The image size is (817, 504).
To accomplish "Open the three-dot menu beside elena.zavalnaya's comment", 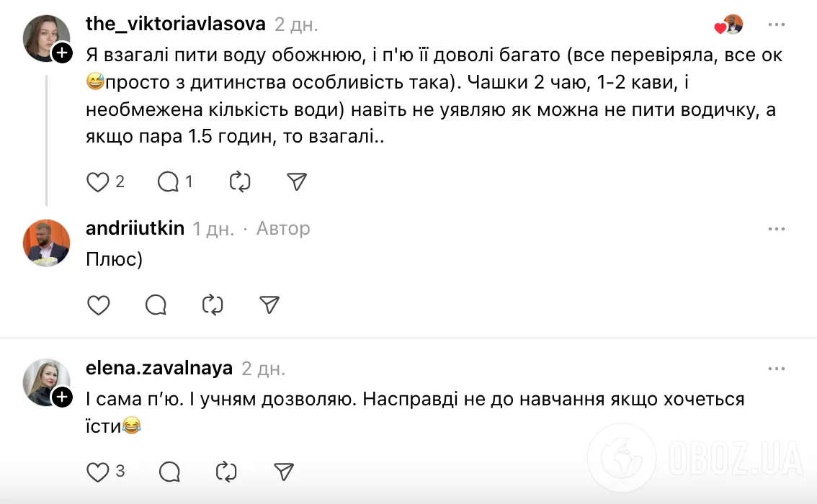I will coord(776,369).
